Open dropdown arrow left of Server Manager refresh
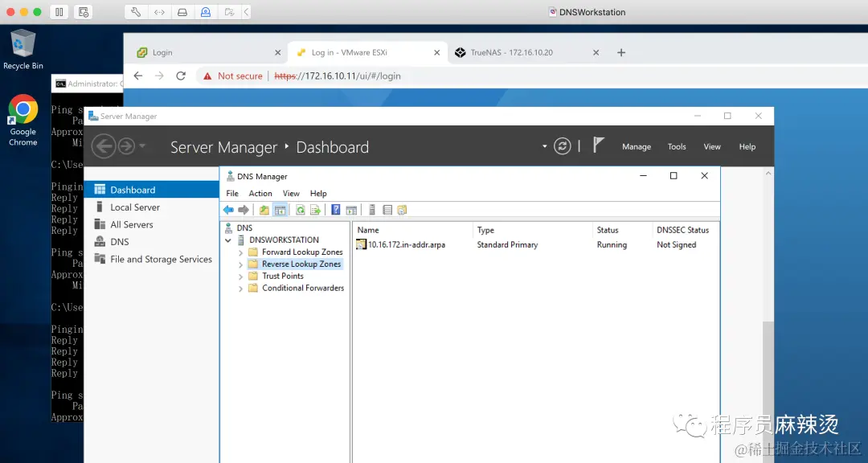This screenshot has height=463, width=868. coord(545,146)
